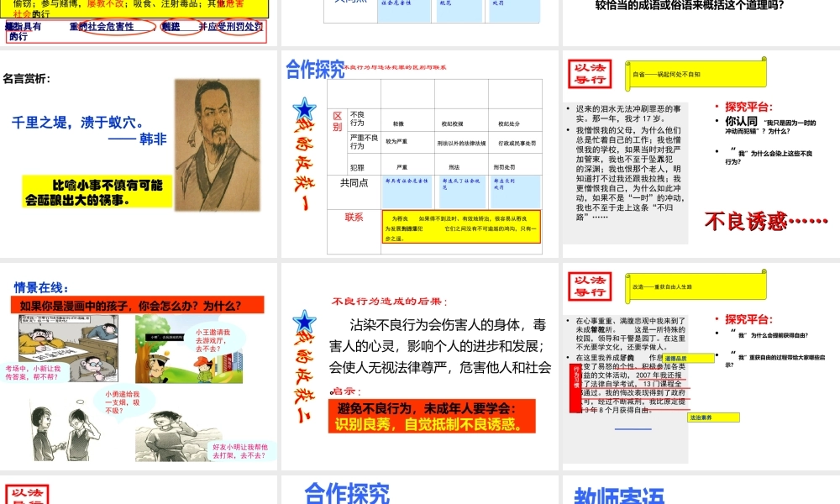Click the red vertical 行为习惯 label

576,388
